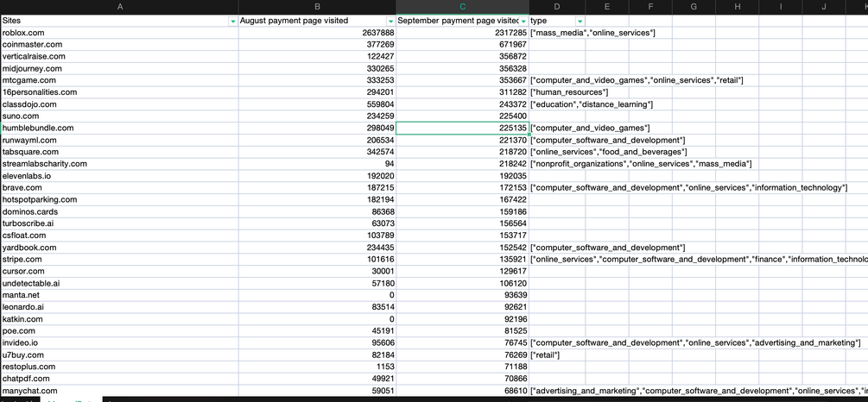Image resolution: width=868 pixels, height=402 pixels.
Task: Select the leonardo.ai cell
Action: click(119, 307)
